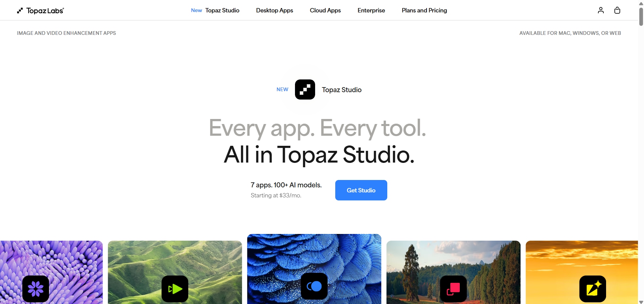Image resolution: width=644 pixels, height=304 pixels.
Task: Click the Topaz Labs logo
Action: pyautogui.click(x=41, y=11)
